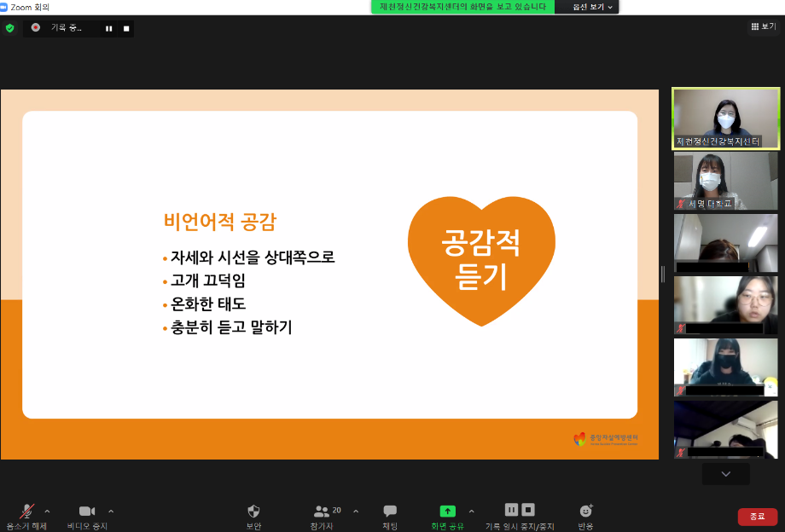This screenshot has width=785, height=532.
Task: Expand share screen options arrow
Action: [x=471, y=512]
